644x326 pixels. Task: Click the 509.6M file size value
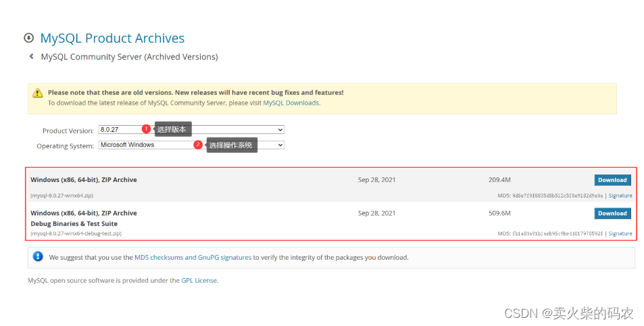tap(499, 213)
